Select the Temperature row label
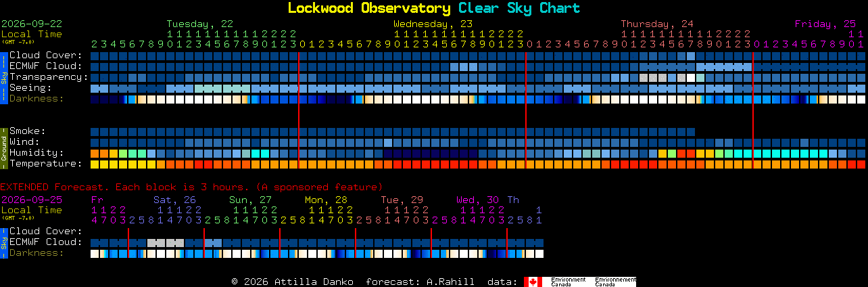Screen dimensions: 868x287 click(x=46, y=164)
